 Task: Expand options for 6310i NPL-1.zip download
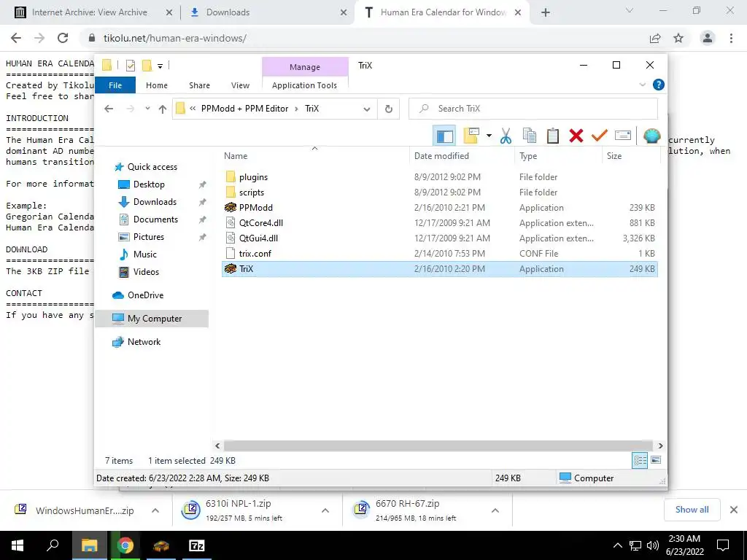325,510
